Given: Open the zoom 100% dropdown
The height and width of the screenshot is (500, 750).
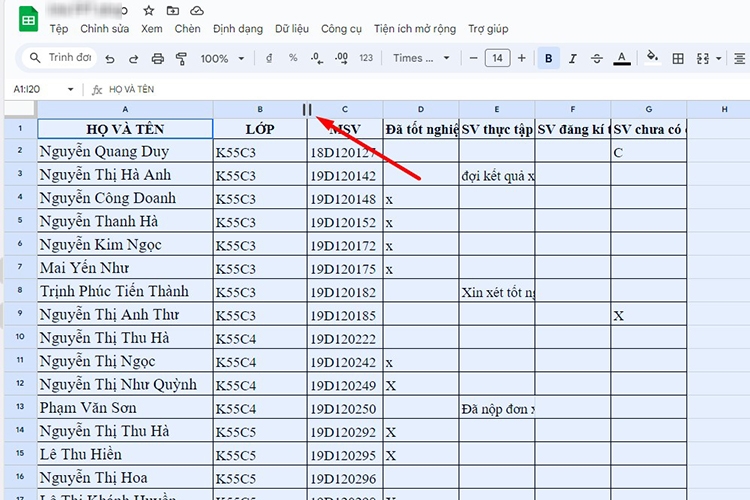Looking at the screenshot, I should click(x=222, y=58).
